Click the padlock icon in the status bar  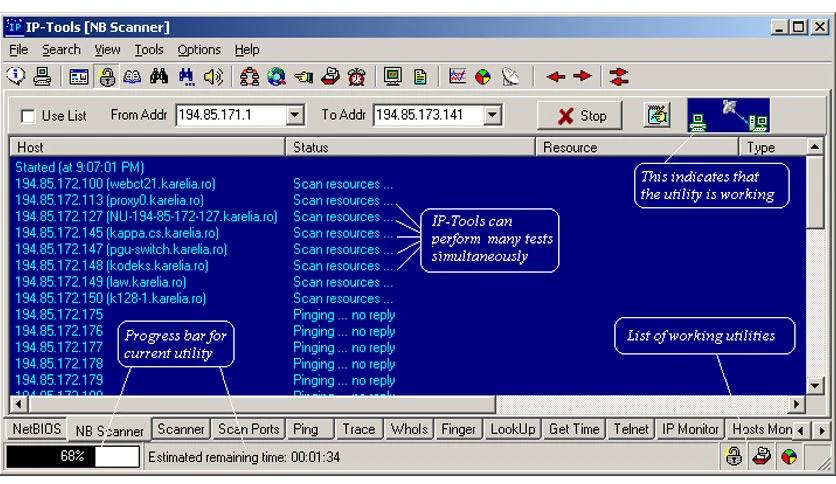coord(734,457)
